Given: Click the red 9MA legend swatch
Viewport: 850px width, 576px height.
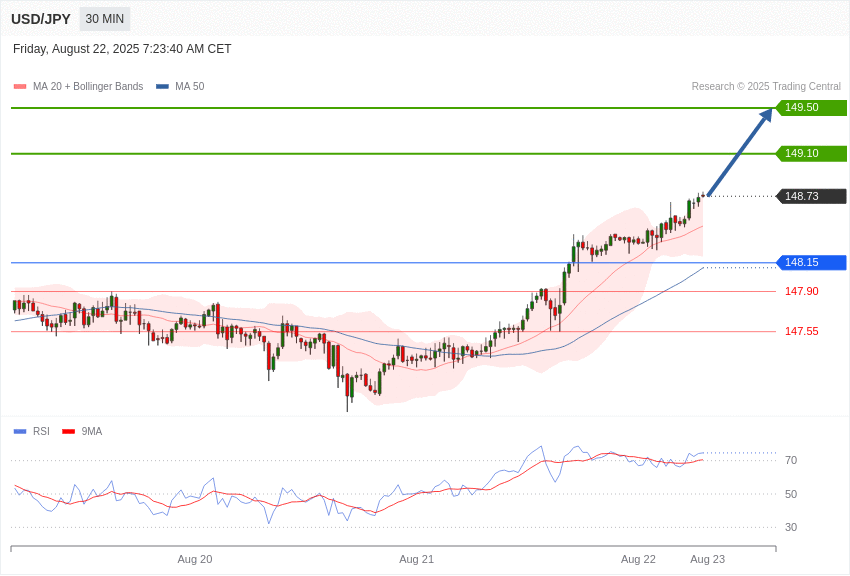Looking at the screenshot, I should pos(68,432).
